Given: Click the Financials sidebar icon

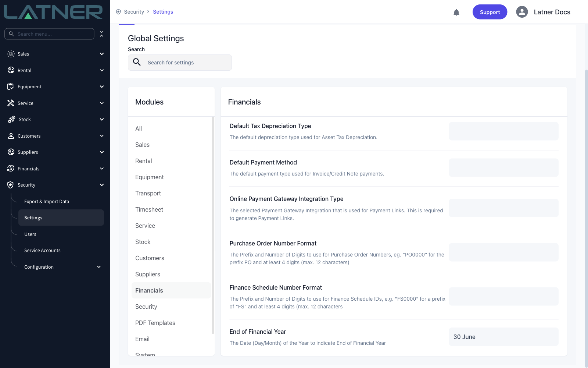Looking at the screenshot, I should 11,169.
